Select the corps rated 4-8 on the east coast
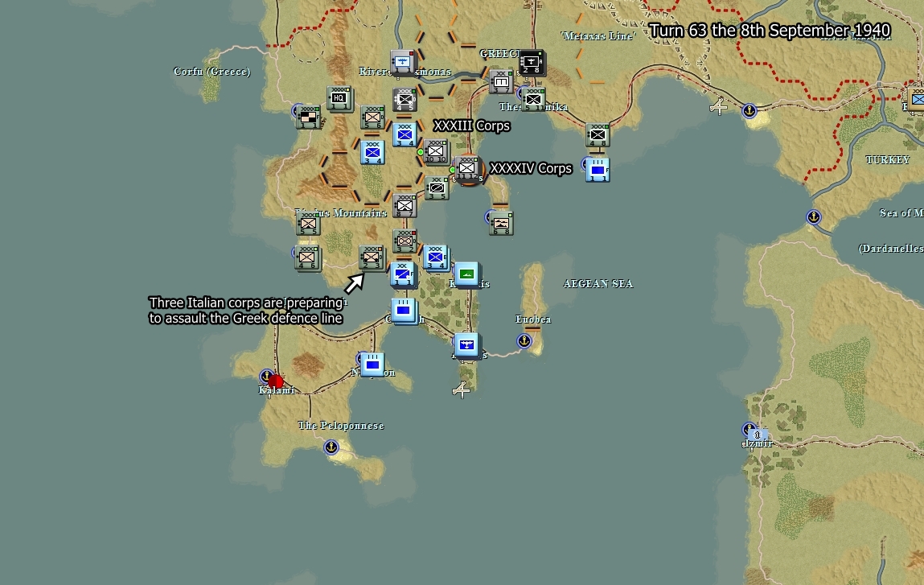924x585 pixels. pyautogui.click(x=598, y=135)
